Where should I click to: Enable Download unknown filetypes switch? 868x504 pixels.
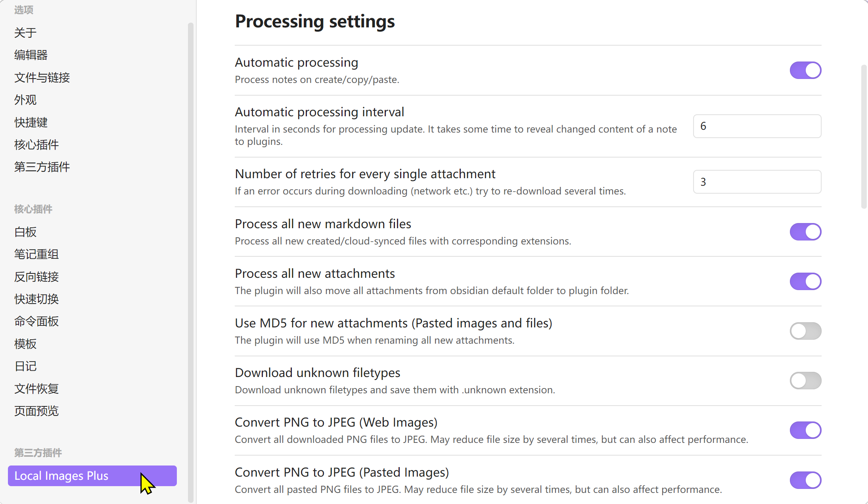[805, 381]
